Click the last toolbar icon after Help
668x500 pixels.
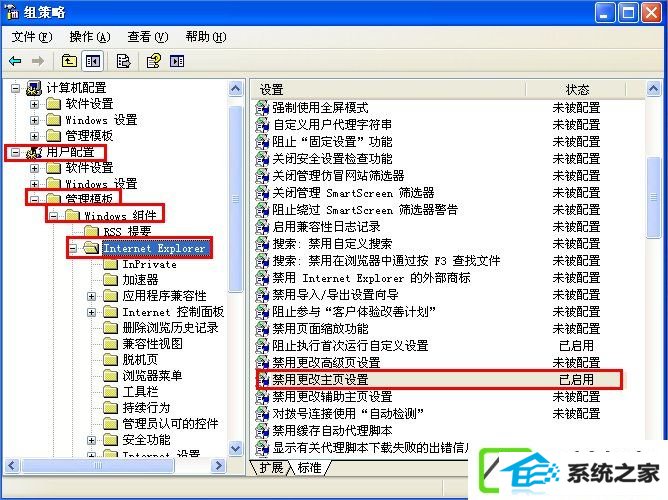(177, 61)
